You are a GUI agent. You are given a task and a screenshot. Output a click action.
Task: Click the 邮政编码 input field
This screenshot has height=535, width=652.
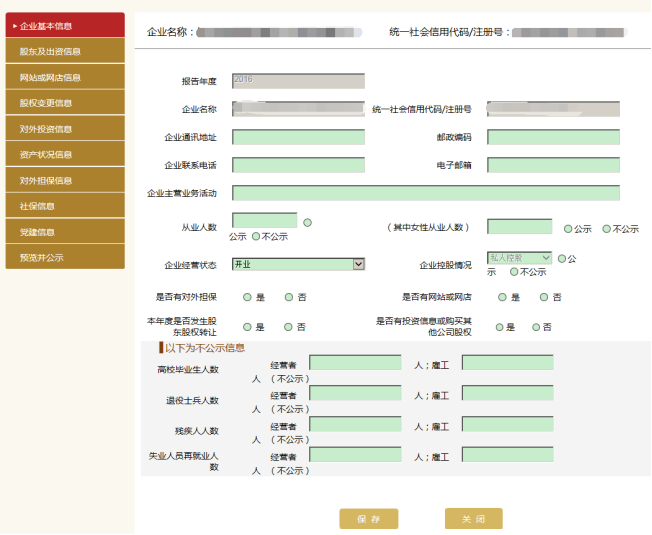pyautogui.click(x=553, y=137)
